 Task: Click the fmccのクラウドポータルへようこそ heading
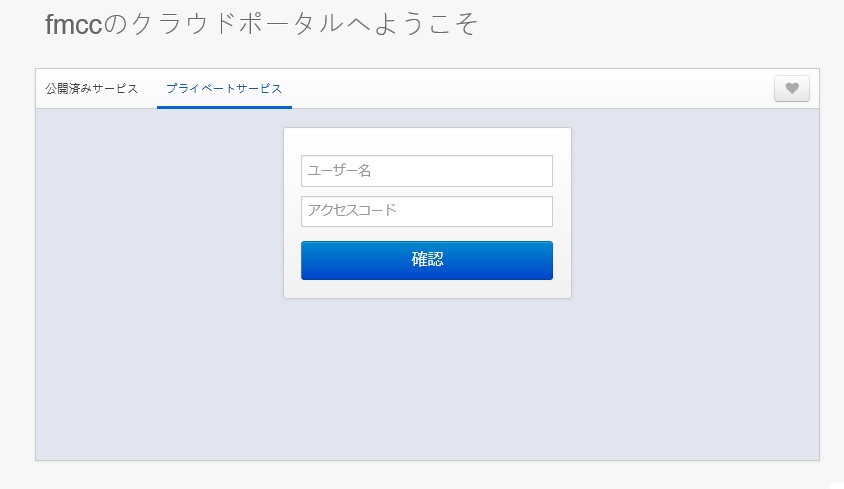pos(262,24)
